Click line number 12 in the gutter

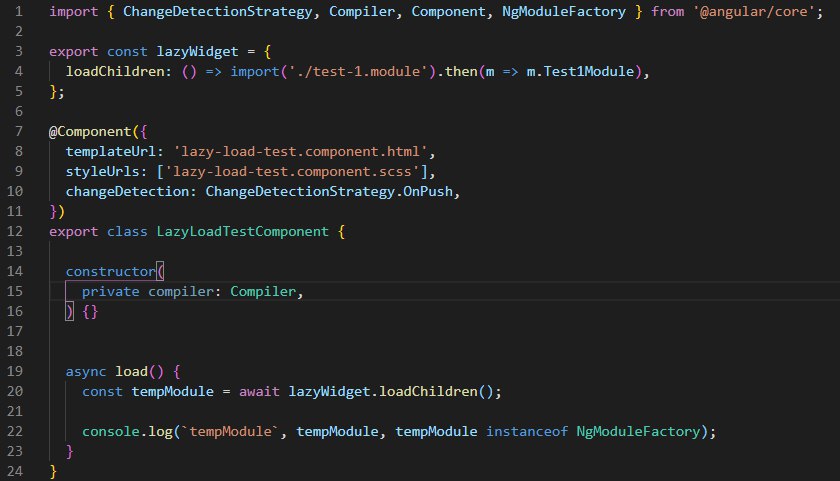click(x=15, y=231)
